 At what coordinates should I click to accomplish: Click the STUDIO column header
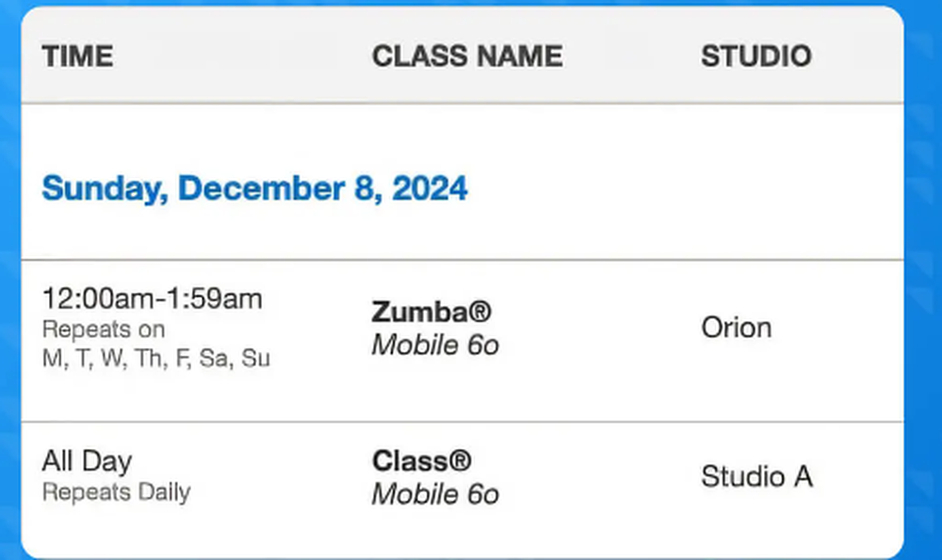pos(755,56)
